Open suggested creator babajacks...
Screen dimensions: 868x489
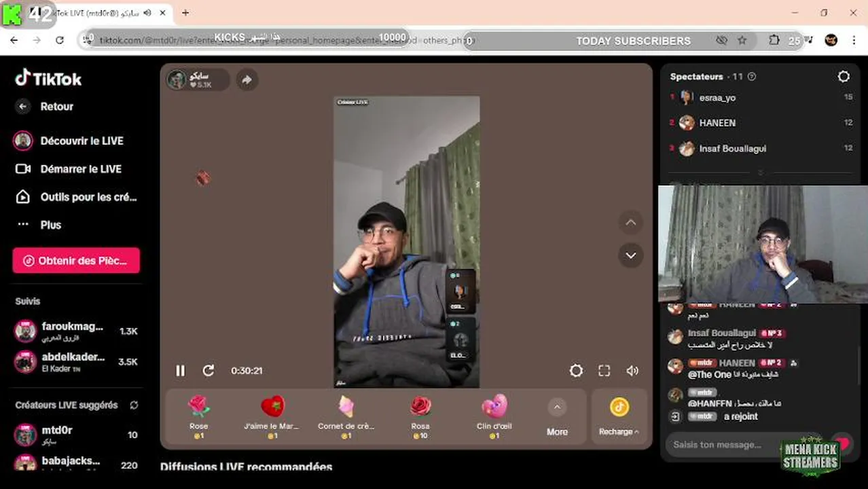[x=76, y=465]
